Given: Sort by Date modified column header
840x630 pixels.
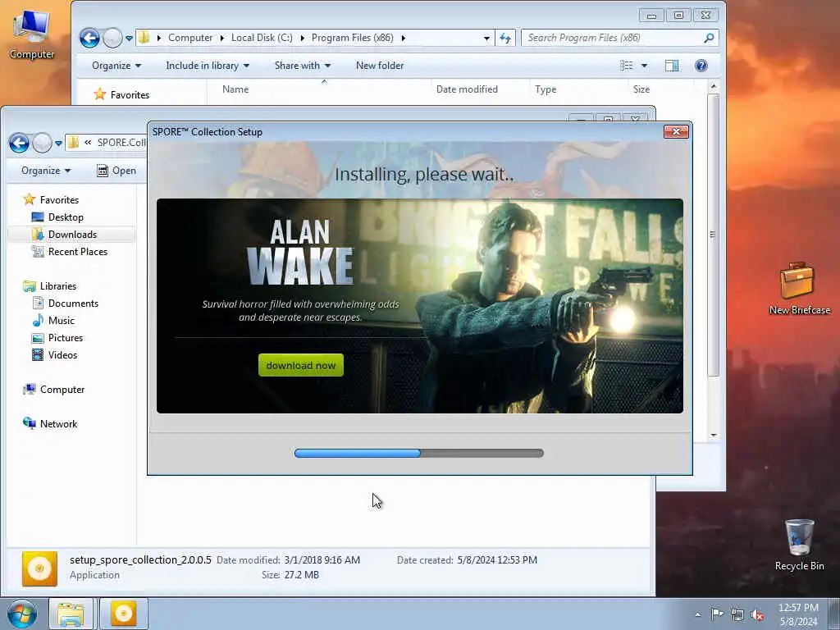Looking at the screenshot, I should click(479, 89).
